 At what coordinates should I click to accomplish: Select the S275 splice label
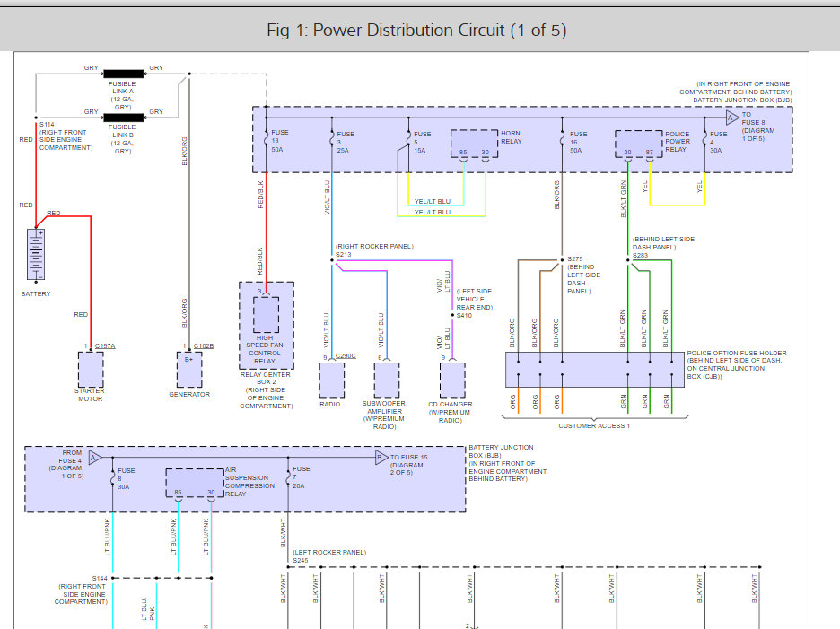(575, 258)
